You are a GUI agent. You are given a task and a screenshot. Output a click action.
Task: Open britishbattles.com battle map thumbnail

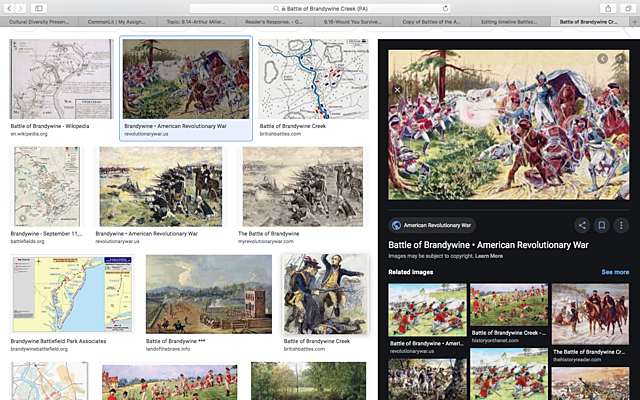click(313, 79)
